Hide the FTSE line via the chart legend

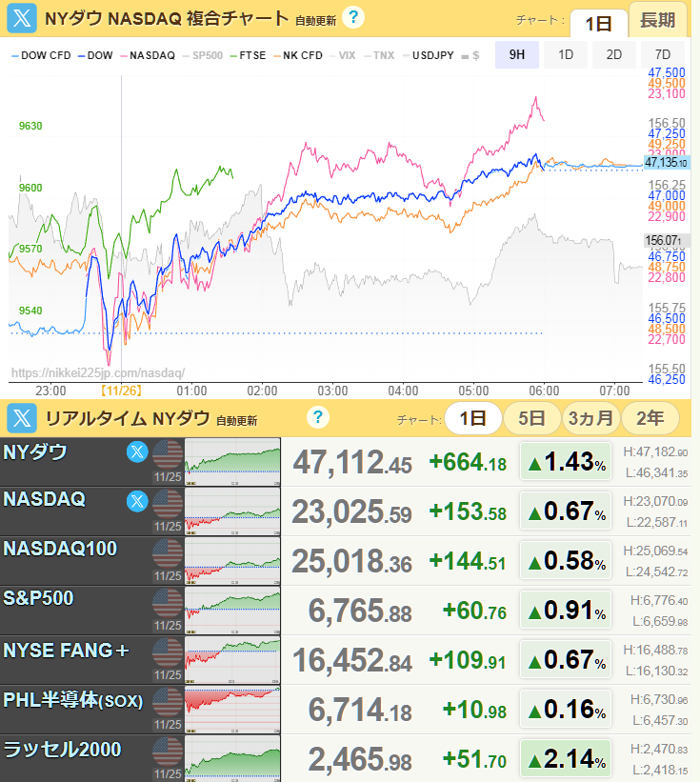[x=248, y=55]
